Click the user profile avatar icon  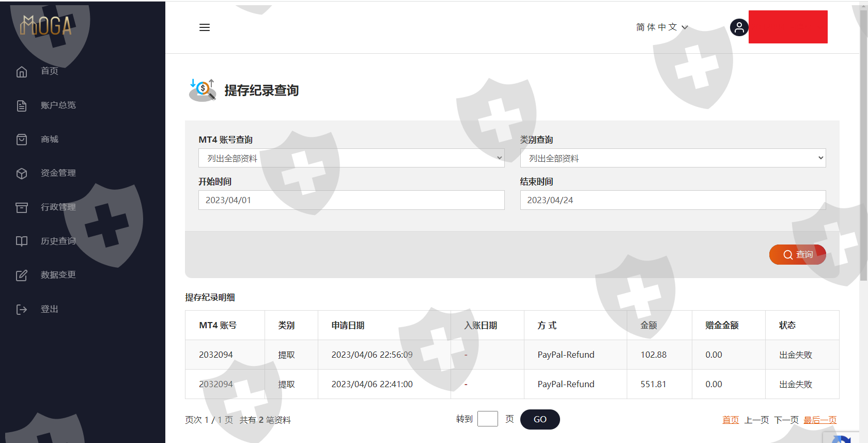[x=739, y=27]
